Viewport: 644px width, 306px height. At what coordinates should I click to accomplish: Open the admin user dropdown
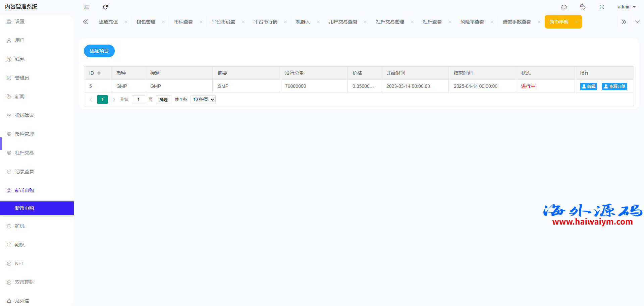coord(627,7)
